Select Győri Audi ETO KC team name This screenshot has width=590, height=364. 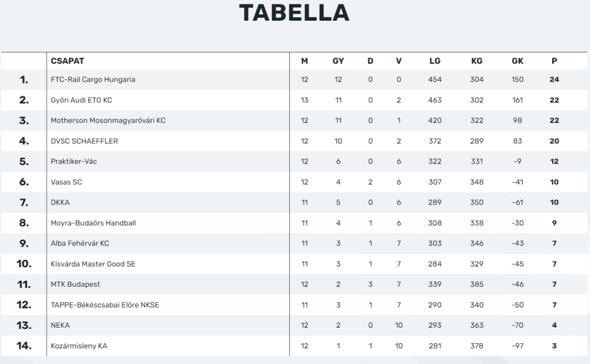[81, 100]
